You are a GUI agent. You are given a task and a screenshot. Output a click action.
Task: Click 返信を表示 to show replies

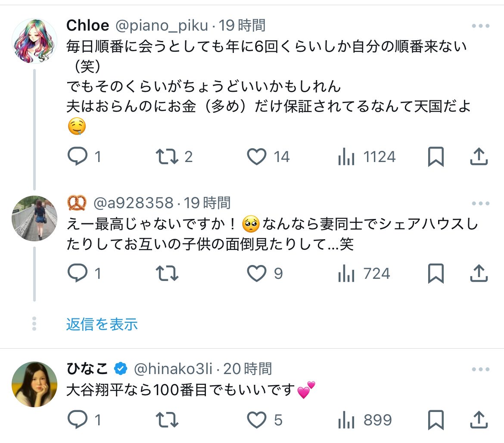(x=102, y=324)
